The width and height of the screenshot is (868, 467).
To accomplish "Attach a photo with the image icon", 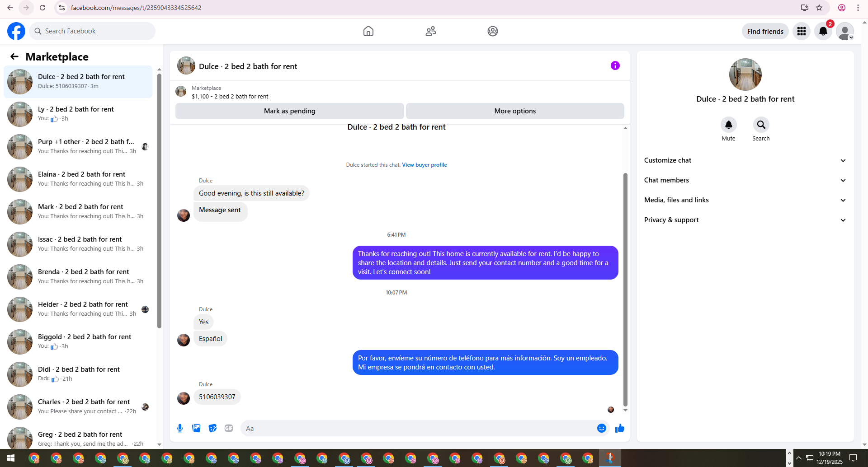I will 196,428.
